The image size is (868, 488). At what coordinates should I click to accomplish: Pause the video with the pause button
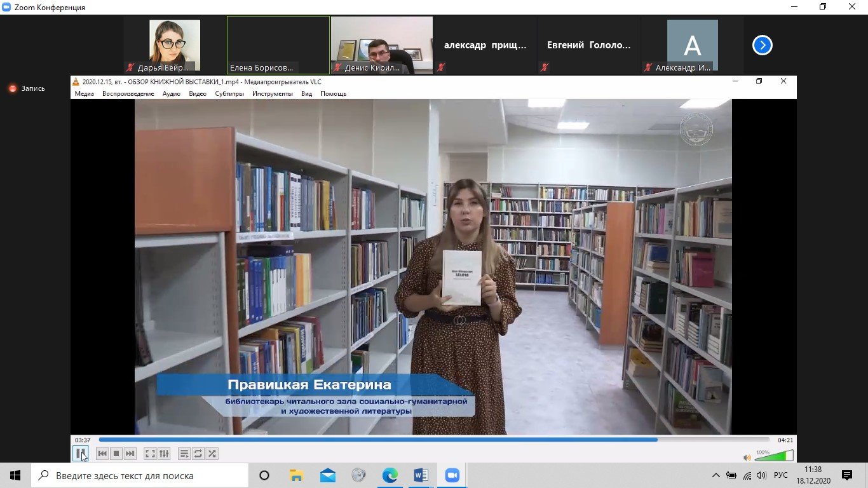(80, 454)
